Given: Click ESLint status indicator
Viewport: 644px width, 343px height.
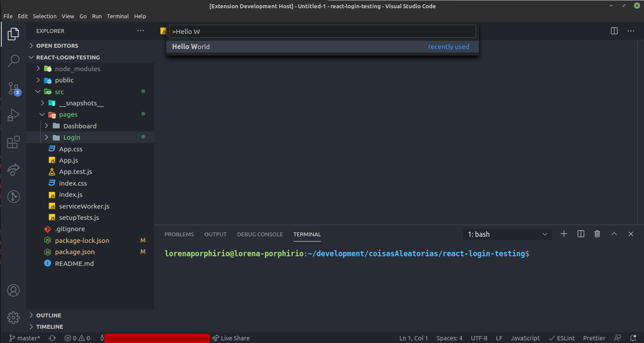Looking at the screenshot, I should pyautogui.click(x=562, y=338).
